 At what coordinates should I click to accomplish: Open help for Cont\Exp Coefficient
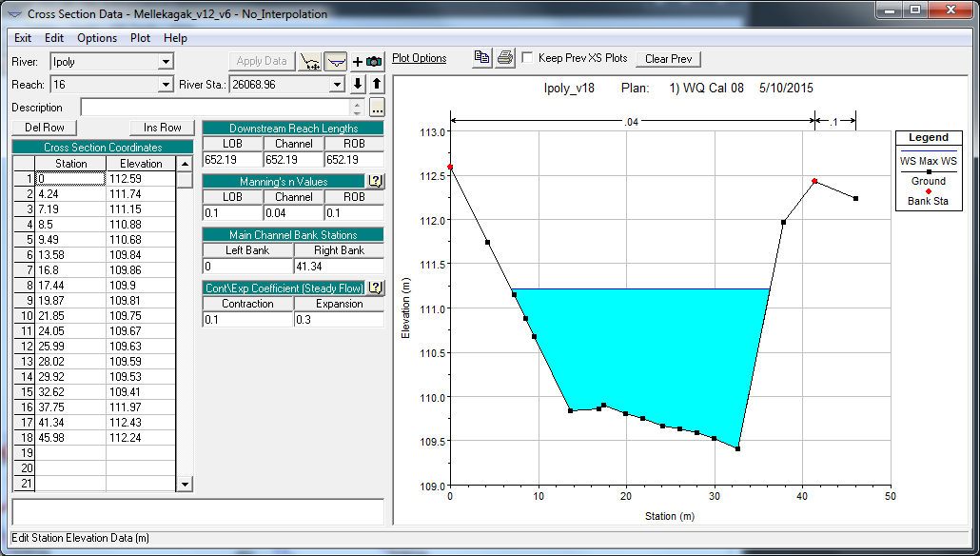[375, 288]
